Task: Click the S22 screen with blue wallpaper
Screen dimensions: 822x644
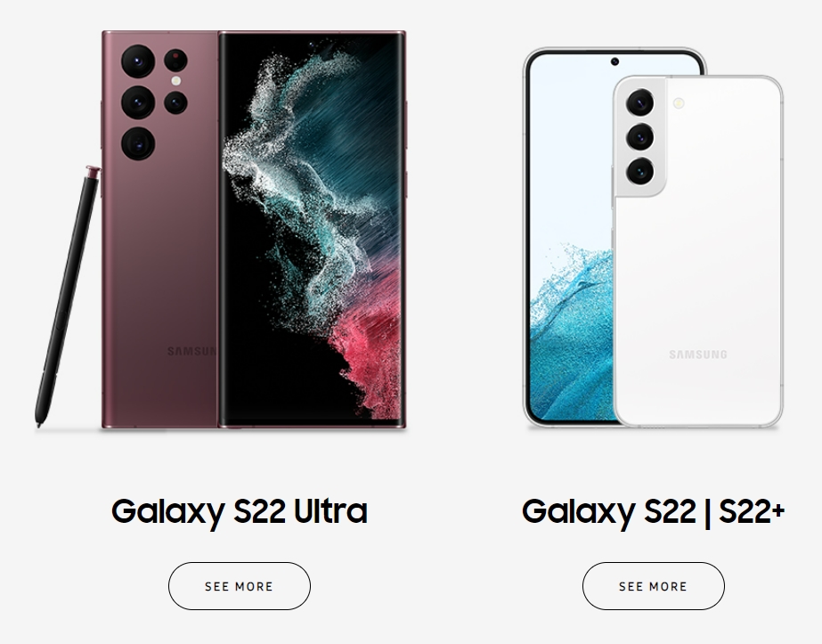Action: 569,236
